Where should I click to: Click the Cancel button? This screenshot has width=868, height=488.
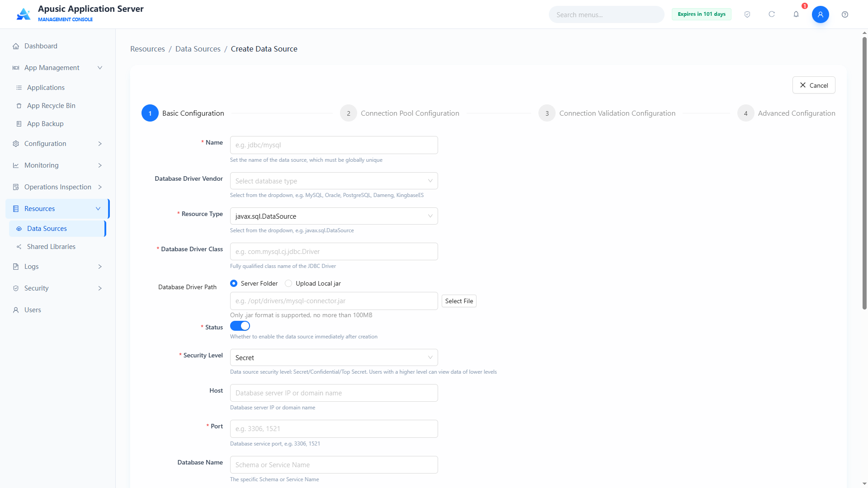(814, 85)
